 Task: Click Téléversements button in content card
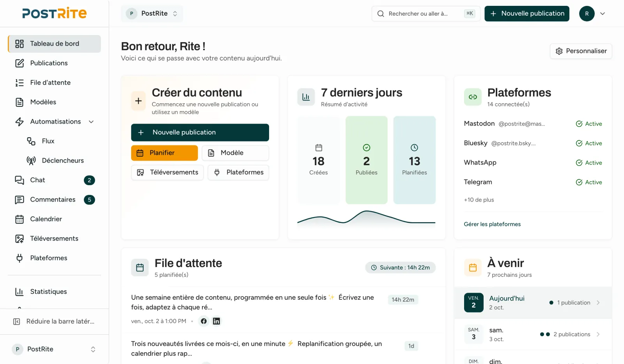tap(167, 172)
